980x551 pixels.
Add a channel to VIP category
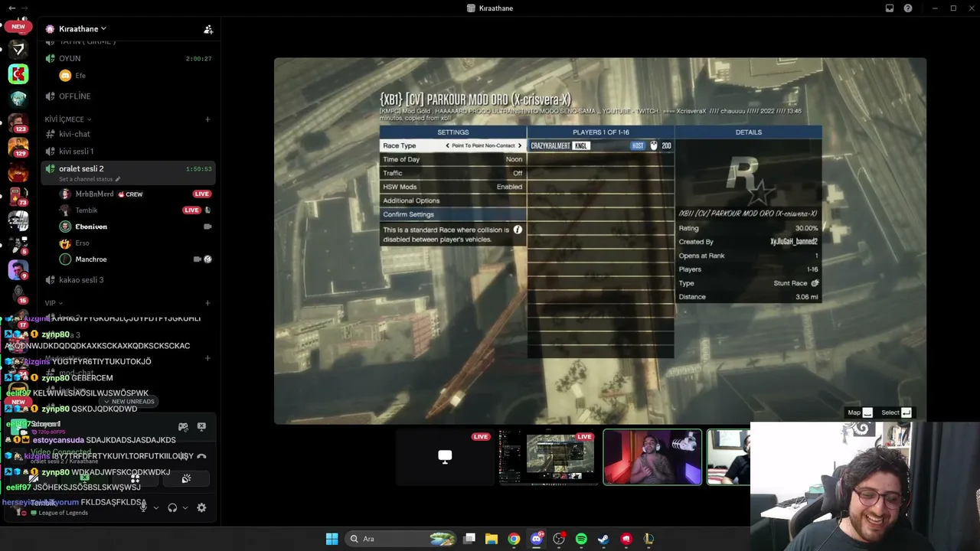tap(207, 304)
